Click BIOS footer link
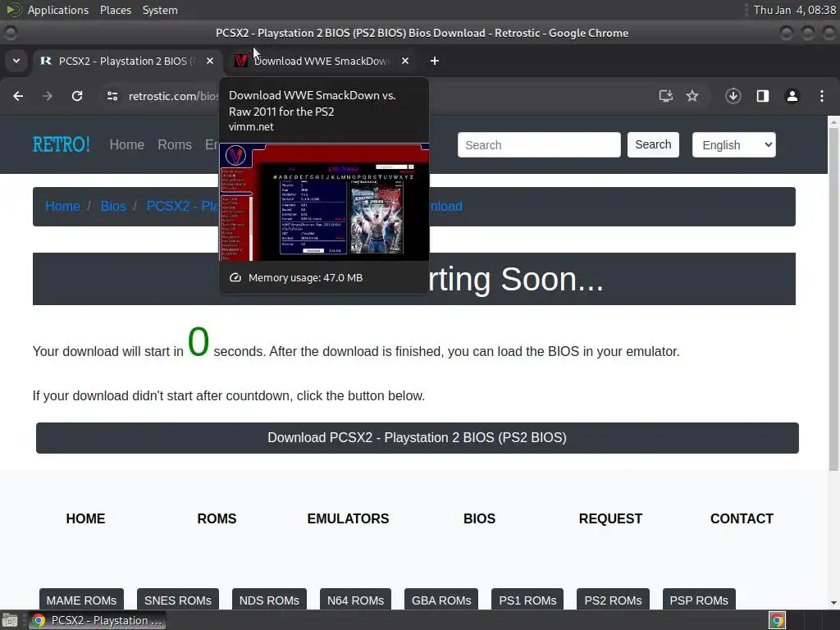The height and width of the screenshot is (630, 840). (x=479, y=518)
